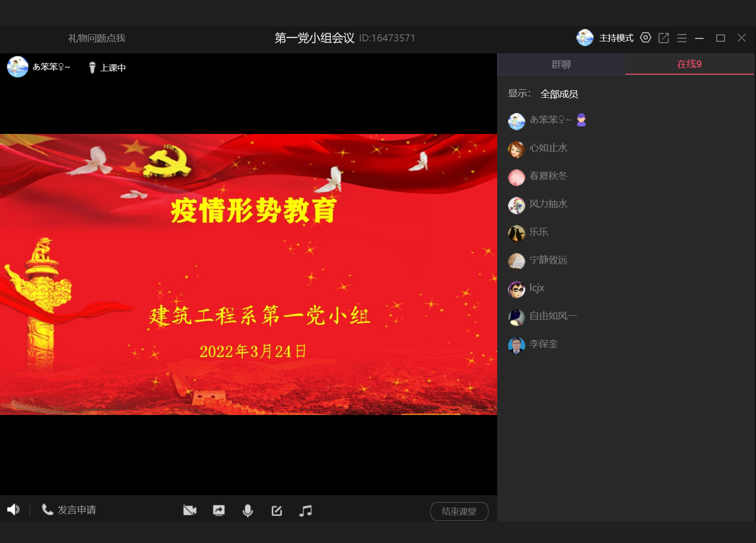This screenshot has width=756, height=543.
Task: Click あ笨笨♀~ presenter name above video
Action: [51, 67]
